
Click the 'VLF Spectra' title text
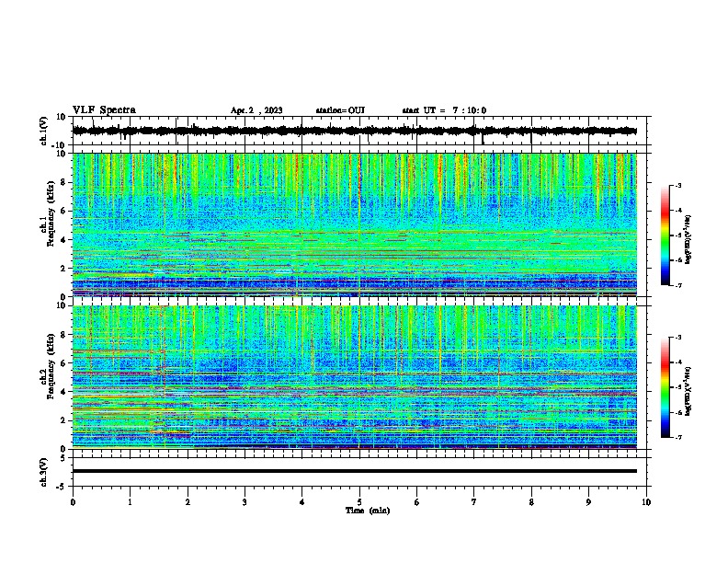pos(104,110)
